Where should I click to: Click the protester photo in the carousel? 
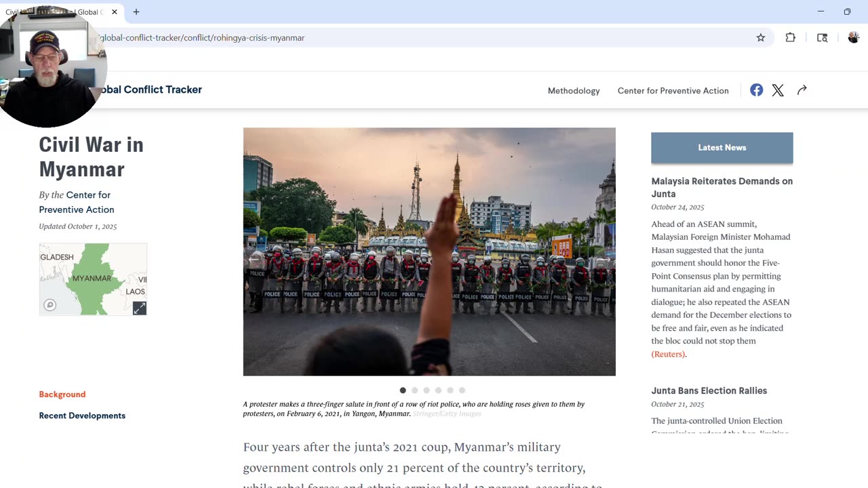[429, 251]
